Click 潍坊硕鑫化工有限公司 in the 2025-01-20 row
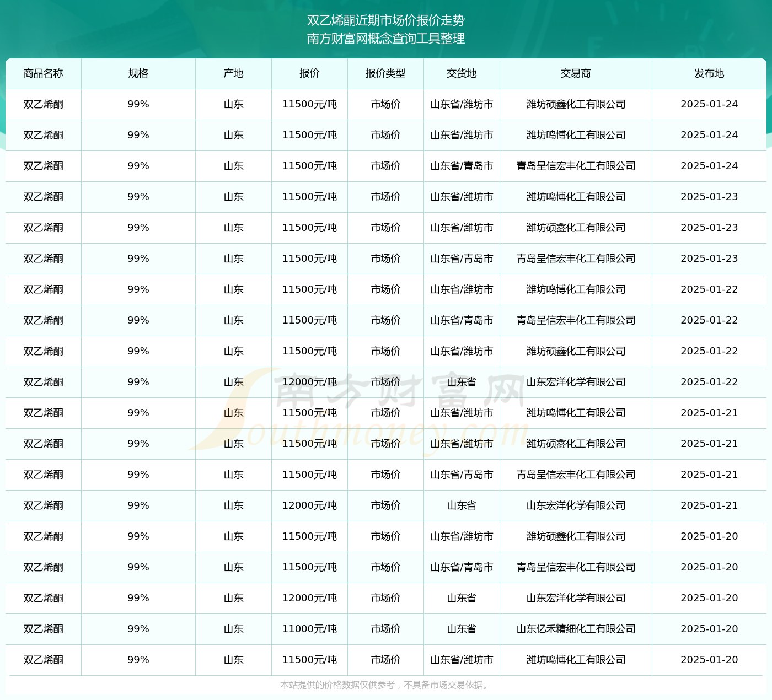 576,536
